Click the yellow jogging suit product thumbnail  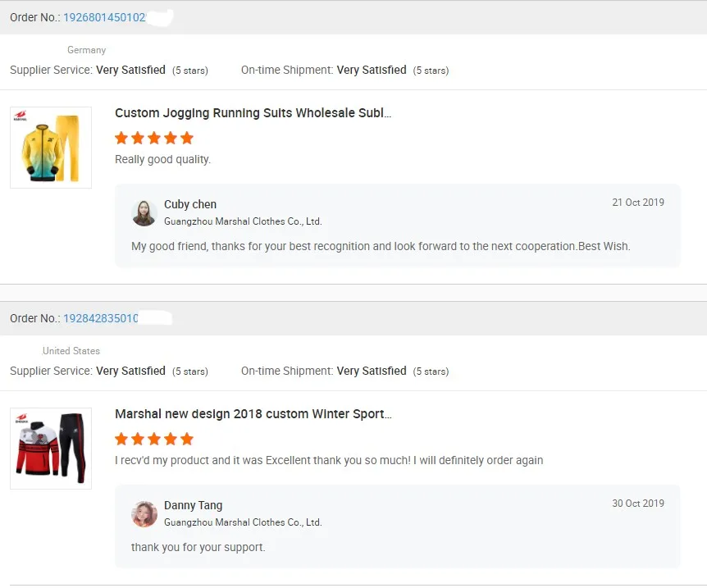[51, 148]
